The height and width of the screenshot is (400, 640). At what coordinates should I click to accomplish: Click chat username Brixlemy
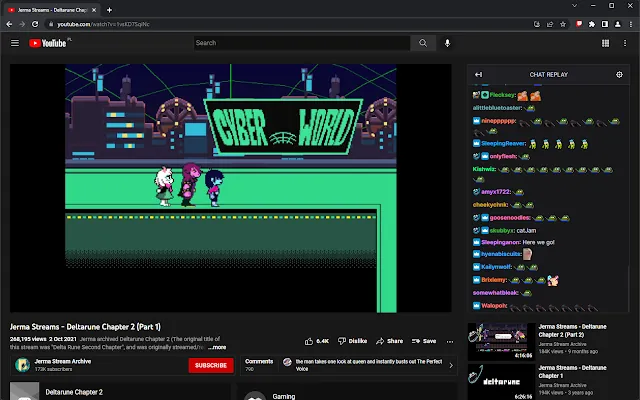(x=494, y=280)
